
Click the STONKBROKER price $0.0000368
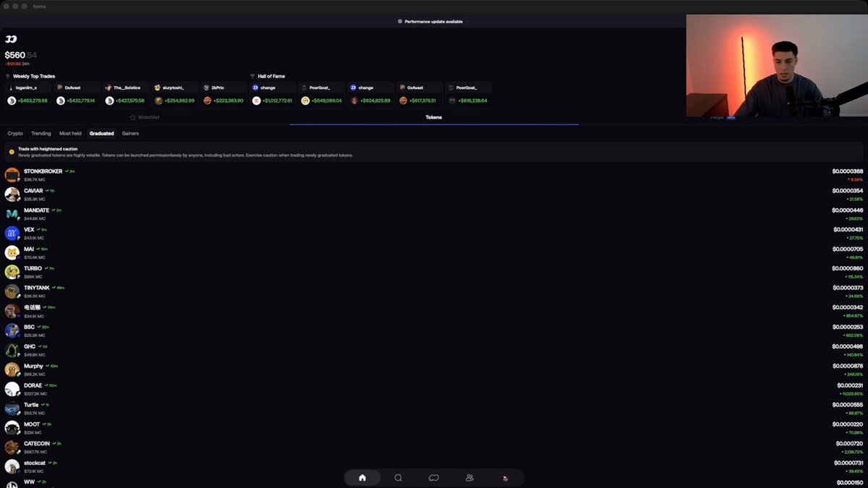(x=848, y=171)
